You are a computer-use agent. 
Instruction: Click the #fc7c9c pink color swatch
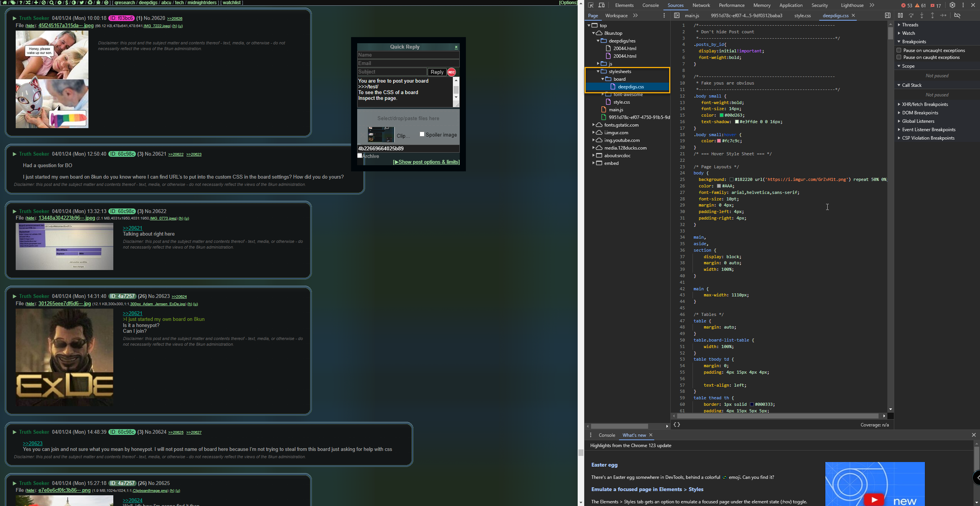click(x=719, y=141)
